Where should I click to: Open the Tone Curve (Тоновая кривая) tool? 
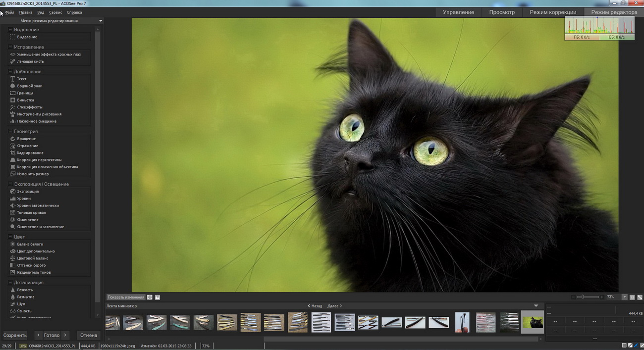(31, 212)
